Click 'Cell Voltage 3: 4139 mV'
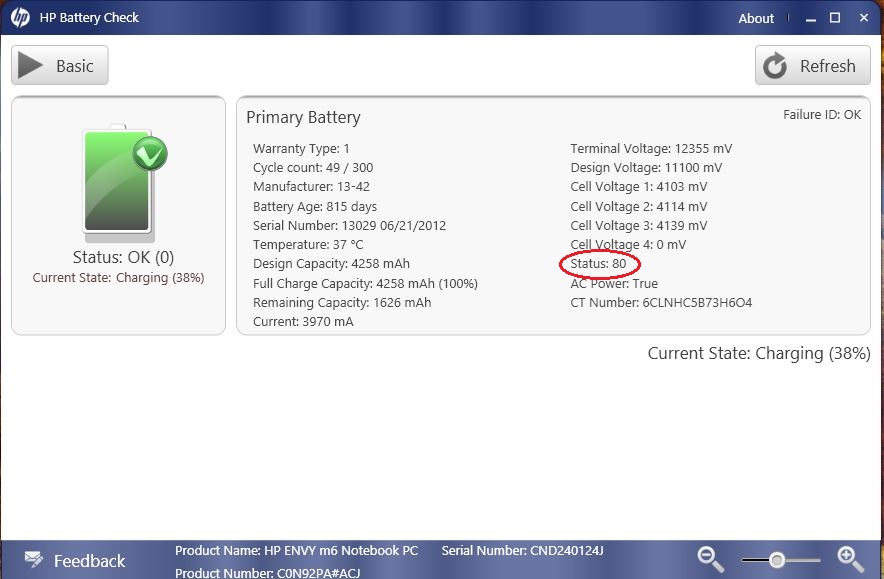 click(639, 226)
